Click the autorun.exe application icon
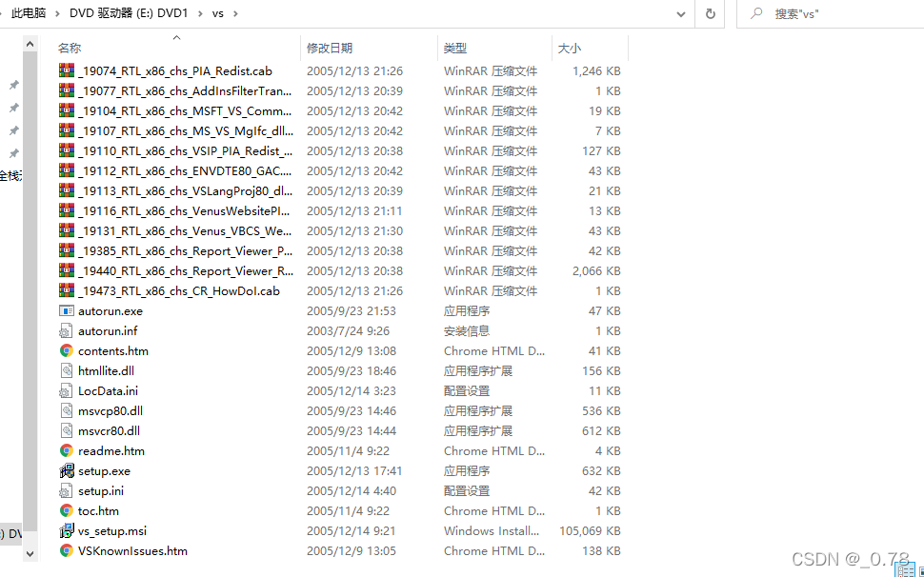 coord(67,310)
